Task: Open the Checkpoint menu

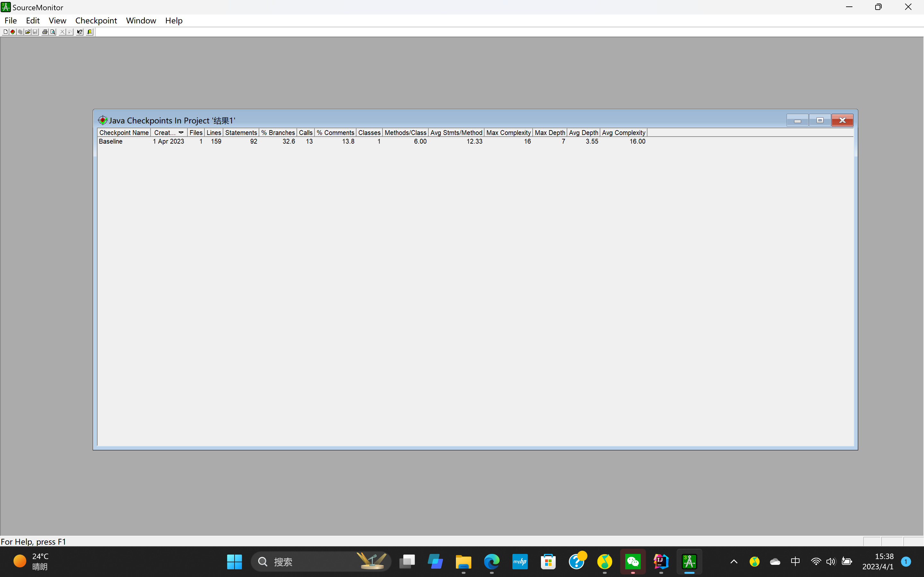Action: [x=96, y=21]
